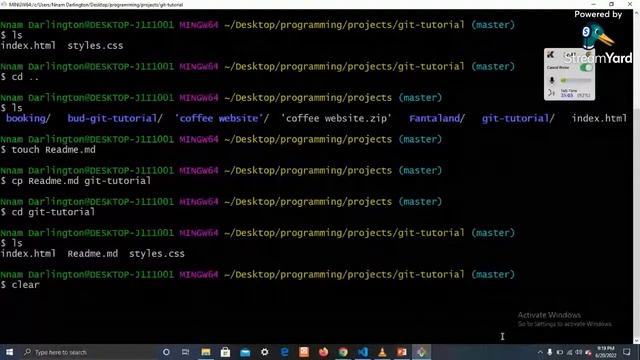The height and width of the screenshot is (360, 640).
Task: Click 'git-tutorial/' in the directory listing
Action: 518,118
